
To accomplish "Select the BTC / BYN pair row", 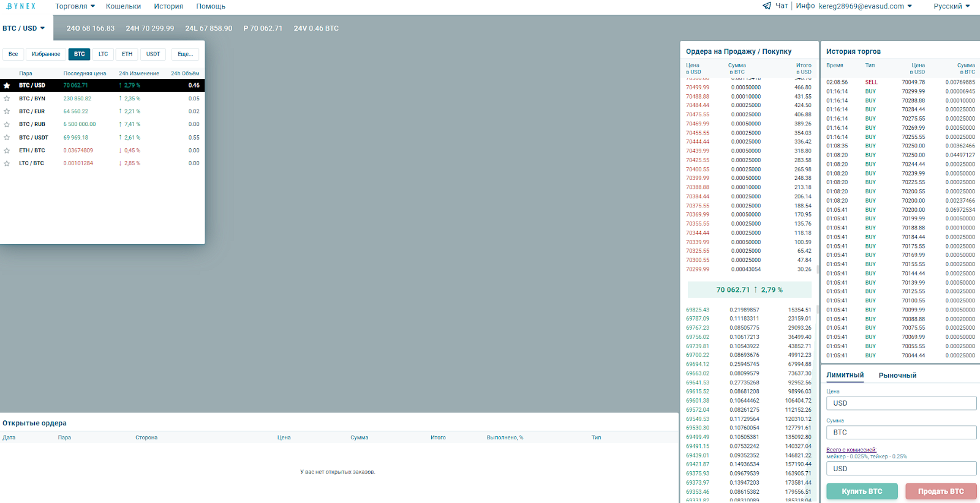I will coord(102,99).
